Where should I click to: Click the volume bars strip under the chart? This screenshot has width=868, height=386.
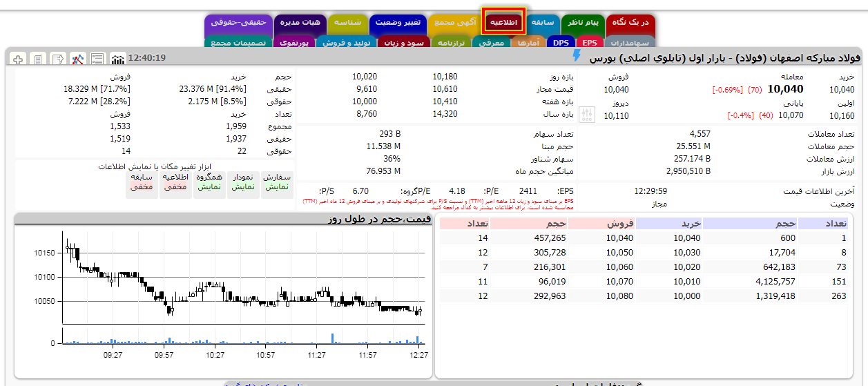coord(244,336)
